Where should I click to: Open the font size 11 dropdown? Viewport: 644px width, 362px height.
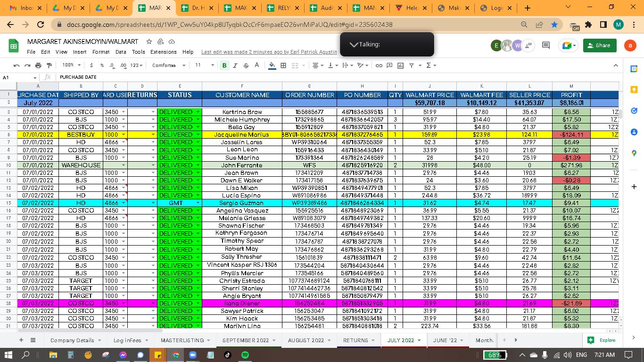tap(205, 66)
